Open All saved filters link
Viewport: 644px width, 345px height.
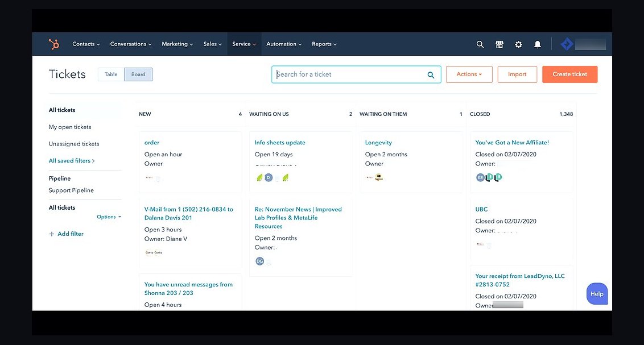point(72,161)
